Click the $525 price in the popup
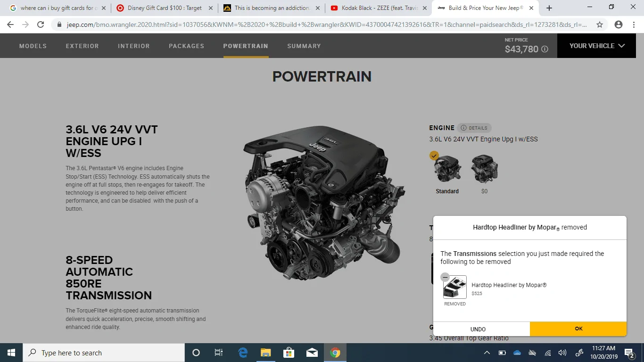This screenshot has width=644, height=362. (477, 294)
